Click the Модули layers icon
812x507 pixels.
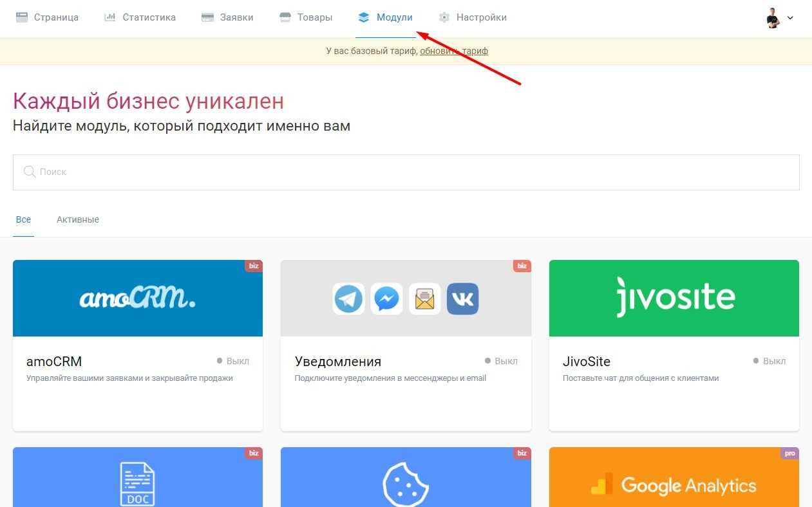click(x=364, y=17)
